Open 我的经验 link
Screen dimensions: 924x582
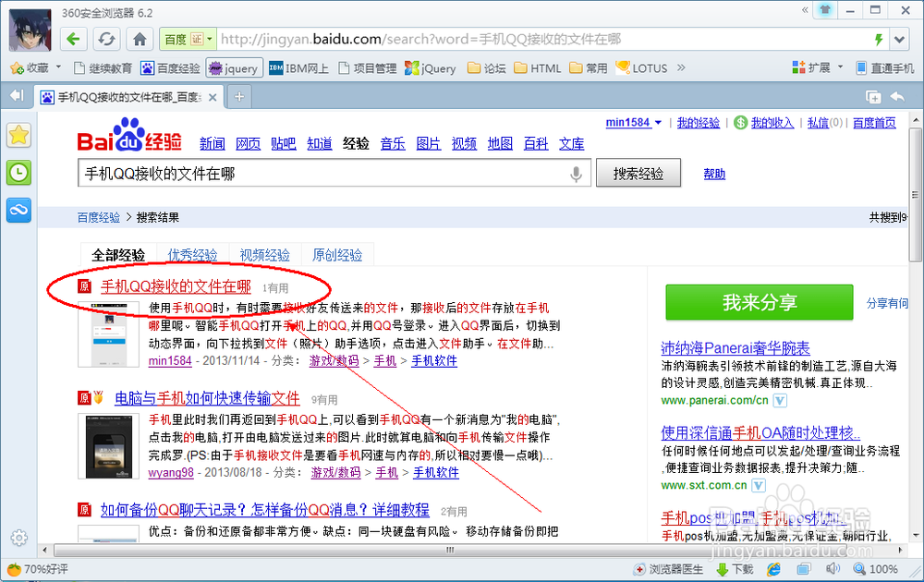click(x=699, y=123)
